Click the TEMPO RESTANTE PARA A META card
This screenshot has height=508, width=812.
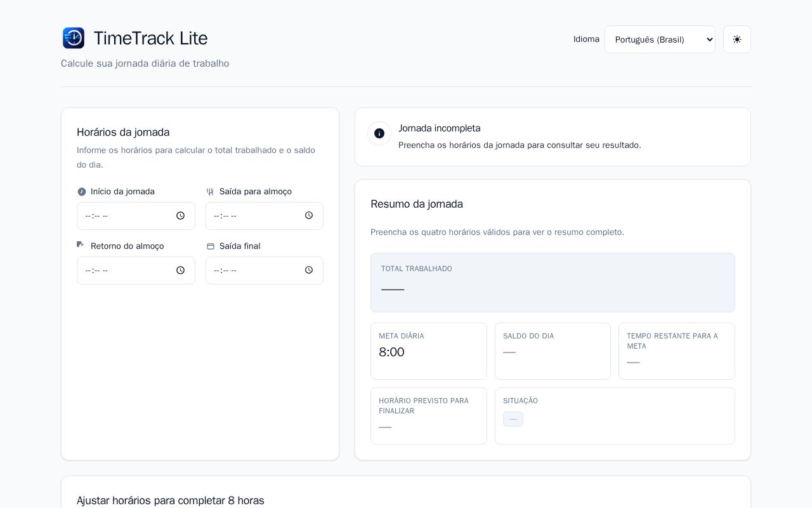pyautogui.click(x=677, y=351)
